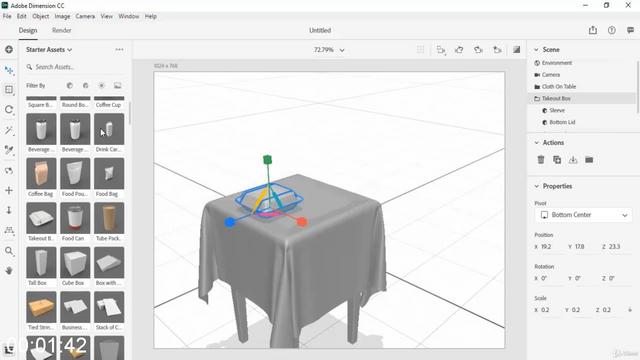This screenshot has height=360, width=640.
Task: Click the Cube Box asset thumbnail
Action: tap(75, 262)
